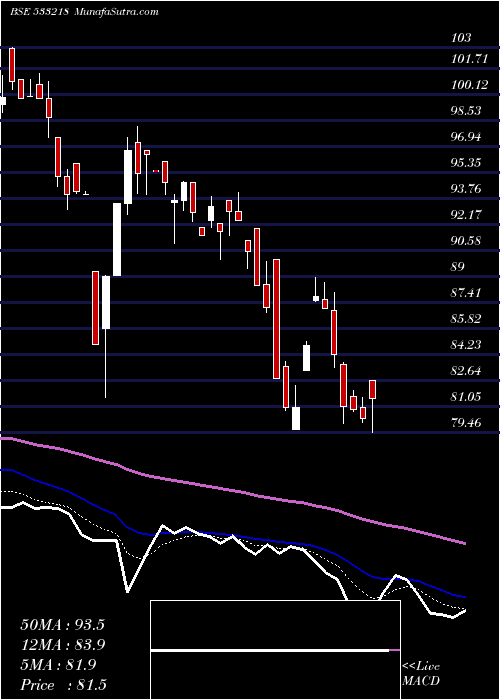Viewport: 500px width, 700px height.
Task: Click the tall white candle rising to 93.76
Action: [x=117, y=240]
